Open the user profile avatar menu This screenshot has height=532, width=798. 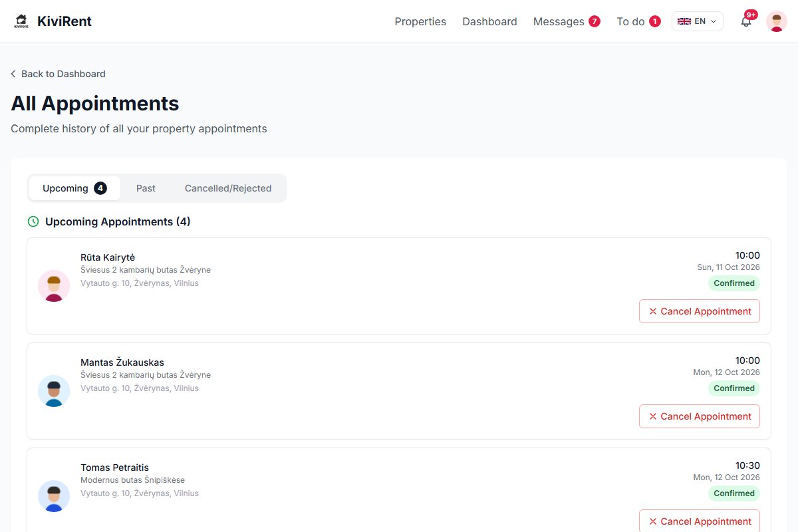tap(777, 21)
